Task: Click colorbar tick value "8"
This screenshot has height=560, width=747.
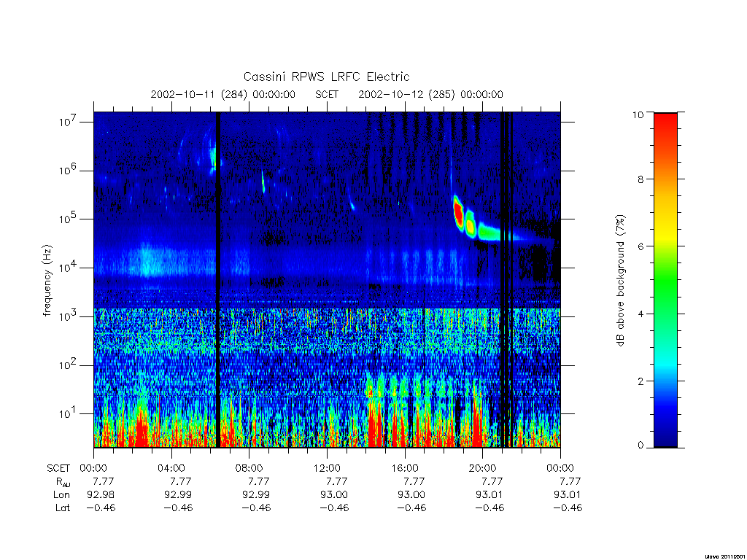Action: tap(640, 179)
